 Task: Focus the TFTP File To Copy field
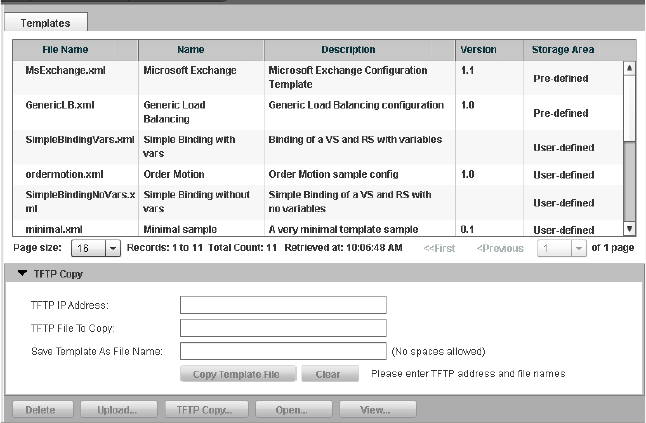[283, 328]
